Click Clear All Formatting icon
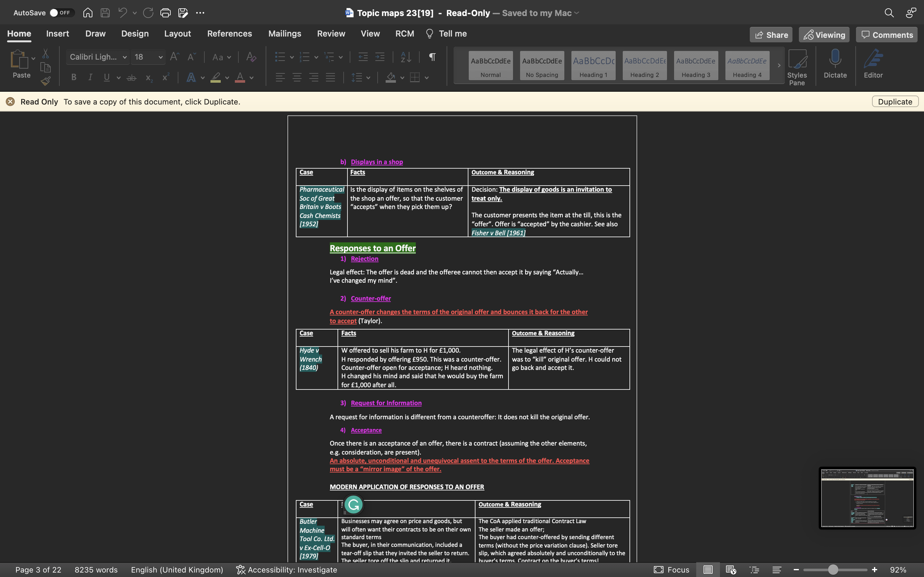 pyautogui.click(x=251, y=57)
